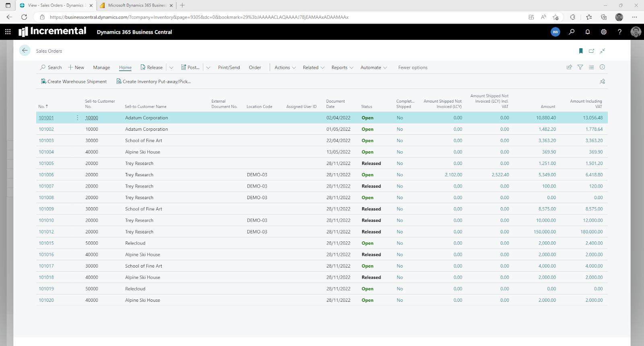
Task: View site information lock icon
Action: (x=42, y=17)
